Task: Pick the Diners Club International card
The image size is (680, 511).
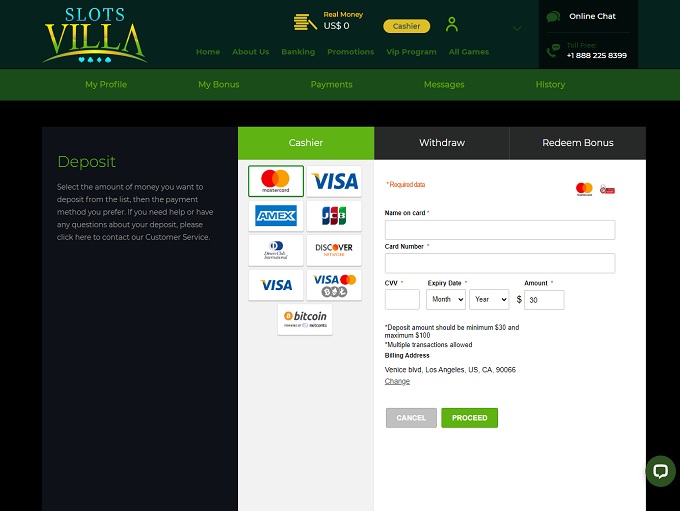Action: 276,250
